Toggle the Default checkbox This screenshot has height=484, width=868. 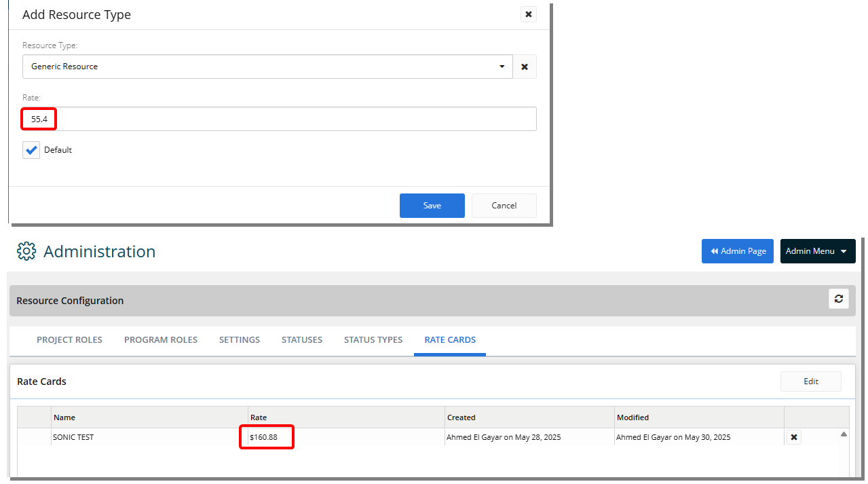[31, 150]
